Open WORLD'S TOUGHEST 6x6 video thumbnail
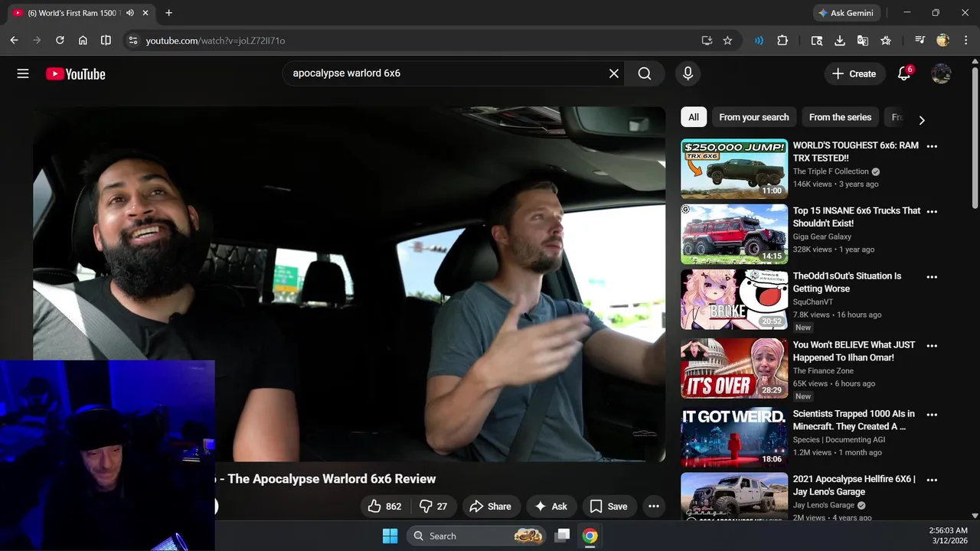980x551 pixels. point(734,168)
